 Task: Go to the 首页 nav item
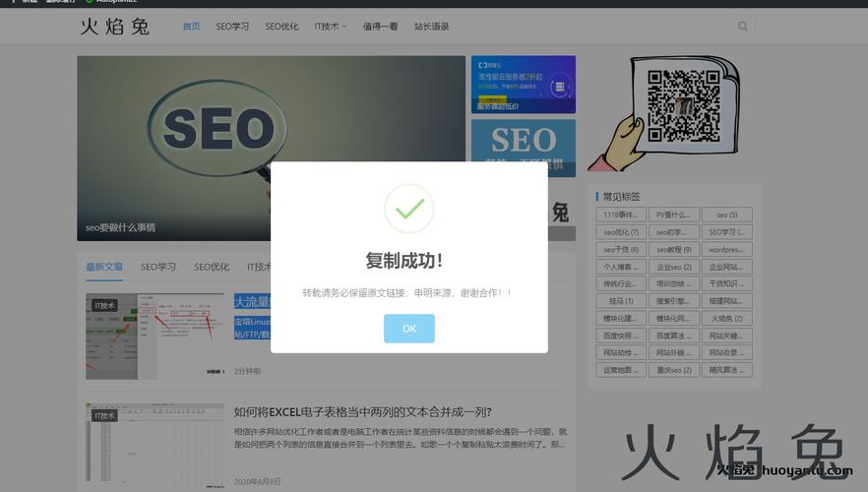coord(191,26)
